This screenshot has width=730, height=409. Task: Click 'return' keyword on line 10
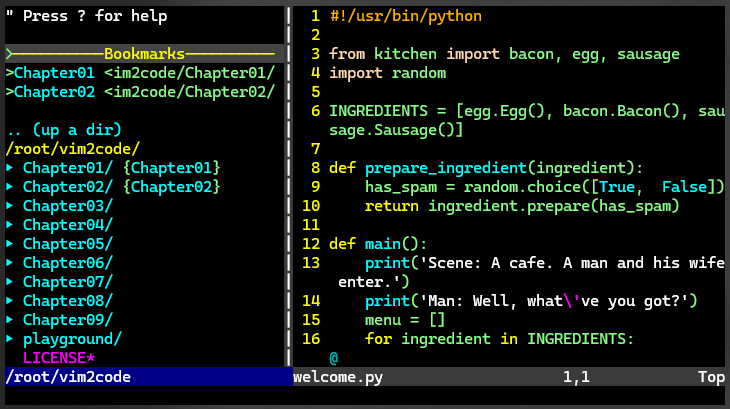tap(392, 206)
